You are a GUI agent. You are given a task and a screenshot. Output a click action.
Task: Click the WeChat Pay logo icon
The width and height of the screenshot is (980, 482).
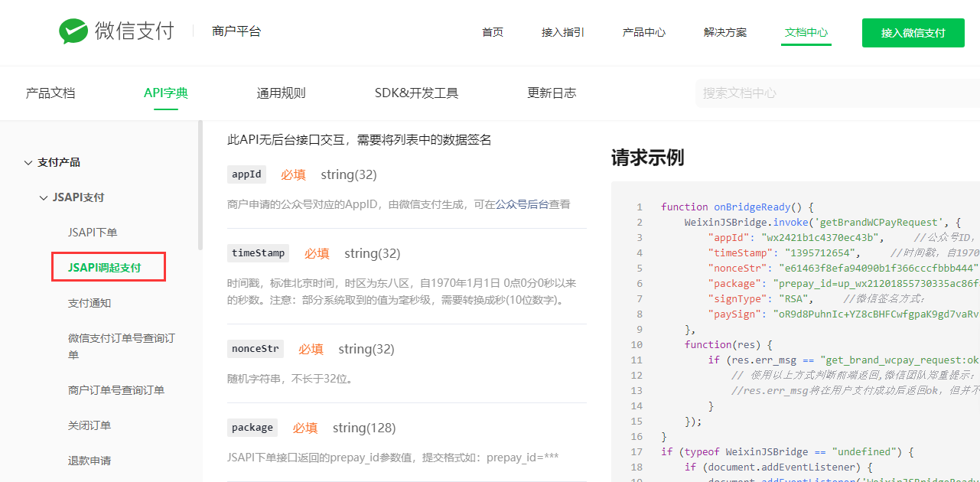point(73,31)
